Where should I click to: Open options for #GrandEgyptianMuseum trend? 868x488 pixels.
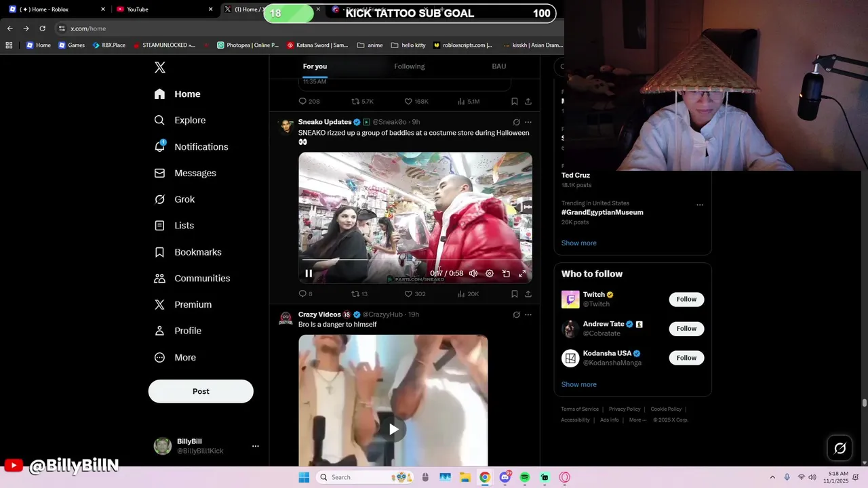pos(700,205)
